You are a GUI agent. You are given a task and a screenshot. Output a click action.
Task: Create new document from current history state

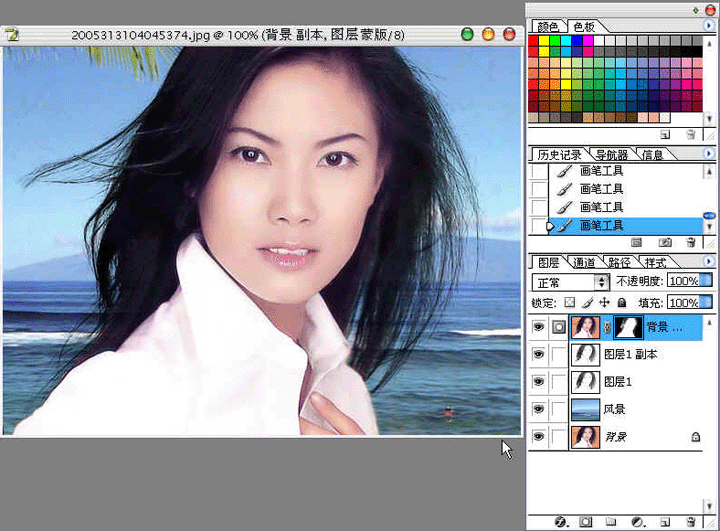(636, 242)
